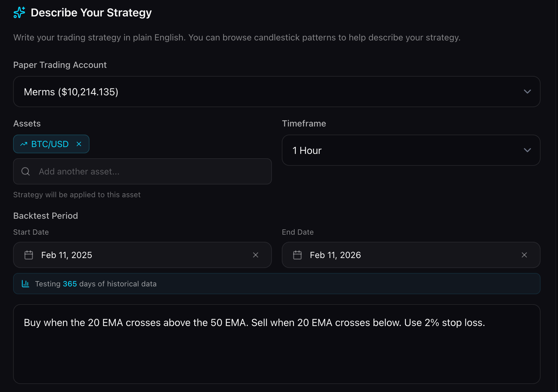
Task: Click the chevron arrow in Timeframe selector
Action: point(527,150)
